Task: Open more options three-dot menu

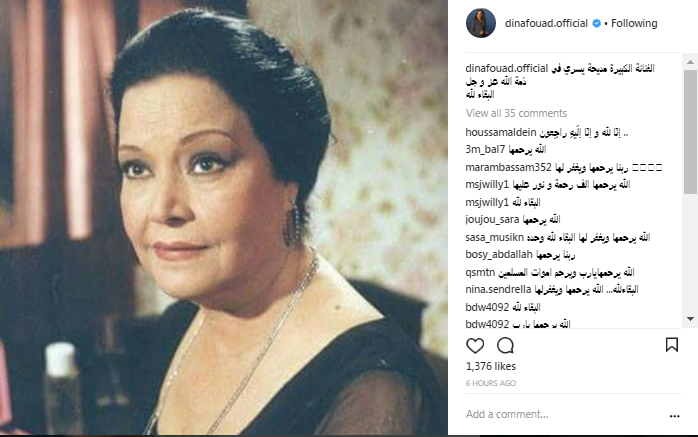Action: pos(674,416)
